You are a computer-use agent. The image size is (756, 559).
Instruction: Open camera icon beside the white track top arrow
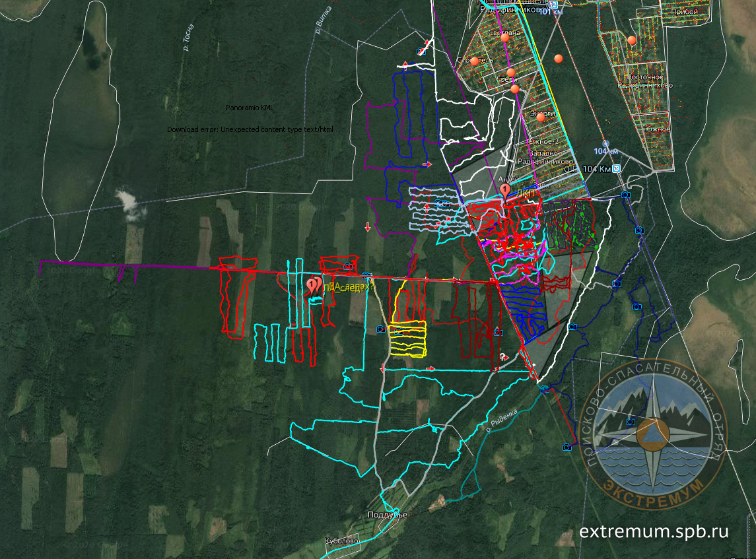pos(421,51)
